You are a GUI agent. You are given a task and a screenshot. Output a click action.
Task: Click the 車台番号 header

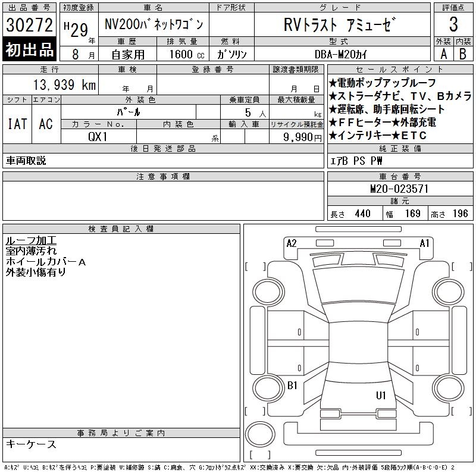(x=400, y=176)
